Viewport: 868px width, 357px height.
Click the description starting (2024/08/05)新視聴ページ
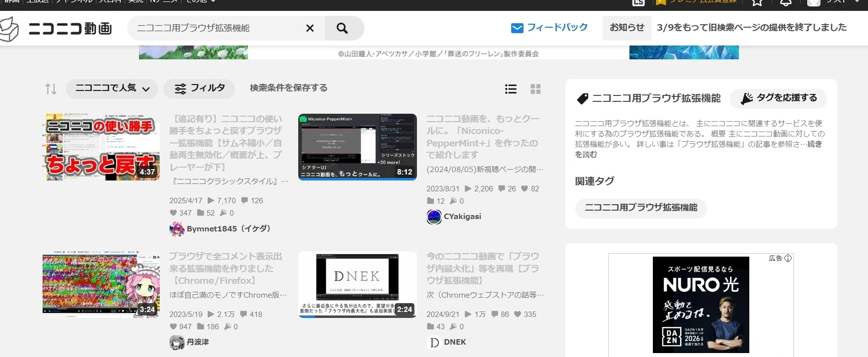pos(485,170)
